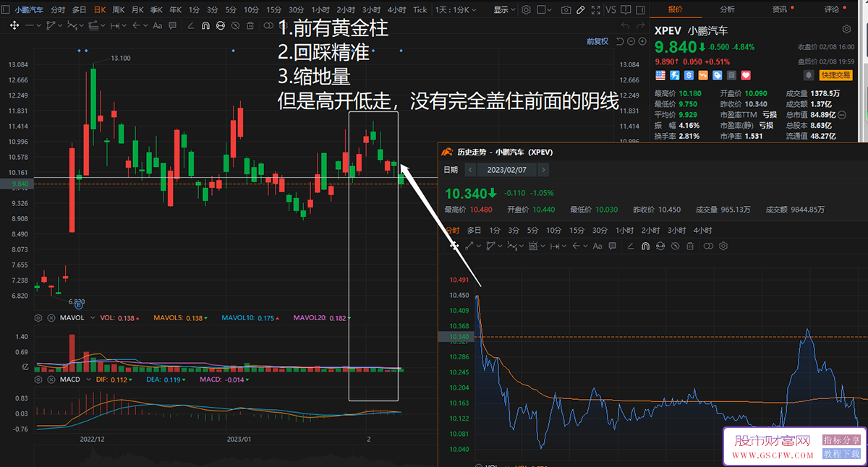
Task: Open the 1天:1分K period dropdown
Action: (457, 10)
